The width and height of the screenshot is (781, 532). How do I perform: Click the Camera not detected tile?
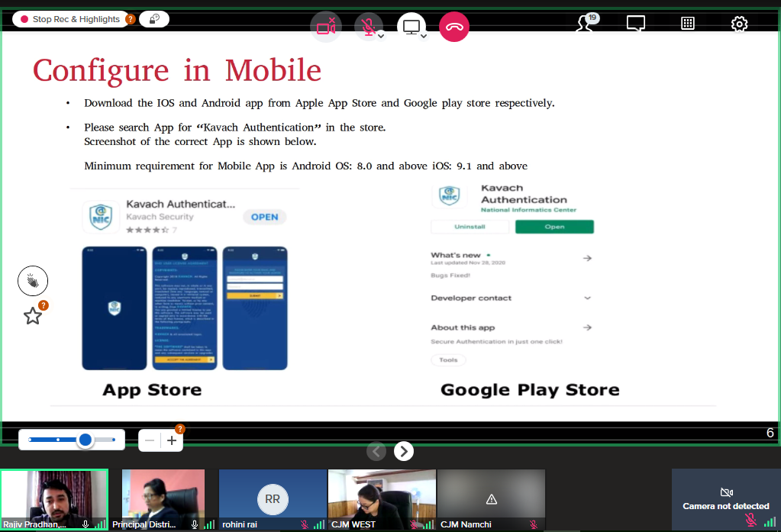pyautogui.click(x=726, y=500)
